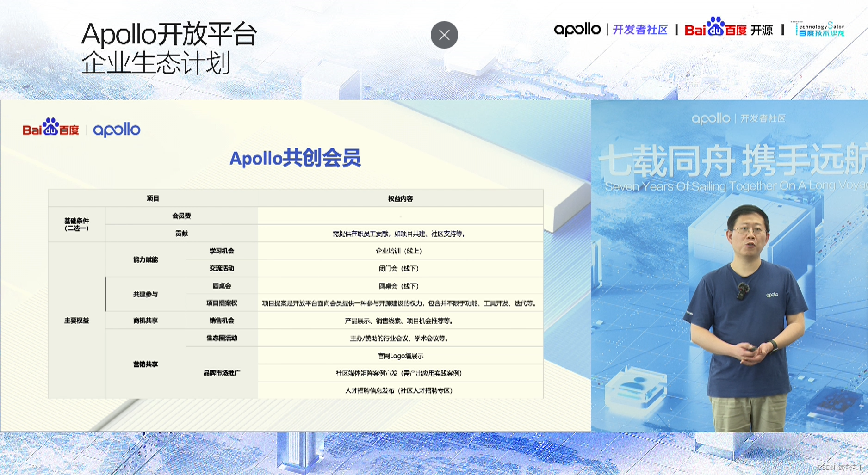Click the 基础条件 (二选一) cell
This screenshot has height=475, width=868.
[77, 224]
